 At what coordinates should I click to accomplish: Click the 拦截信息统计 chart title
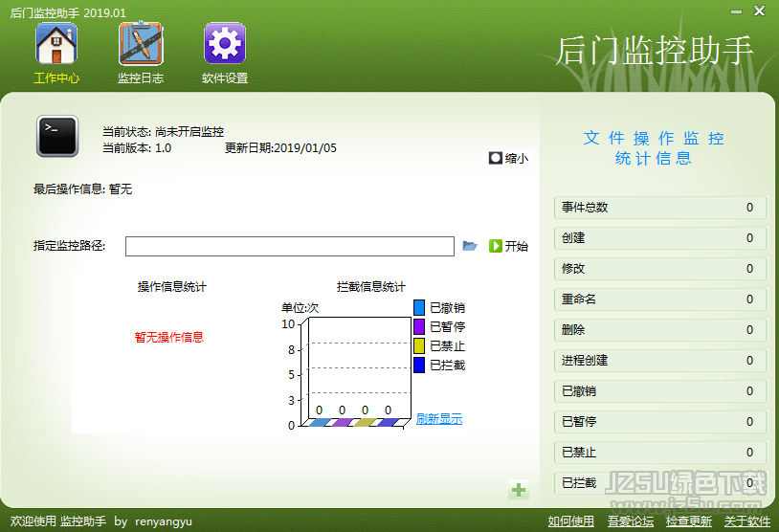pos(371,287)
